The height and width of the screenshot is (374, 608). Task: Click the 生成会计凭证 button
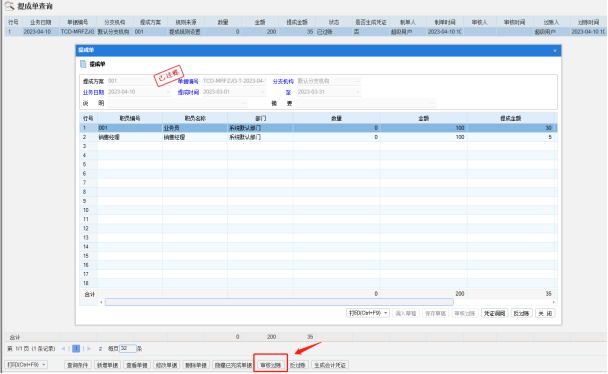coord(330,365)
